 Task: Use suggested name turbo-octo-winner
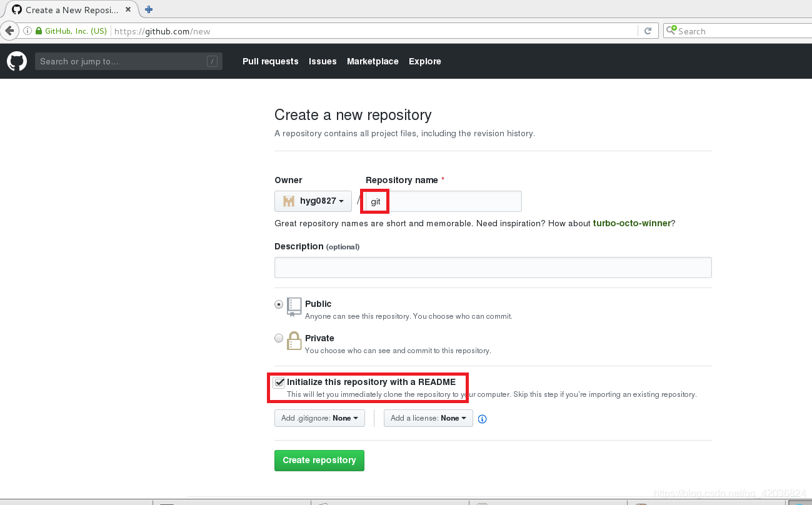[632, 223]
